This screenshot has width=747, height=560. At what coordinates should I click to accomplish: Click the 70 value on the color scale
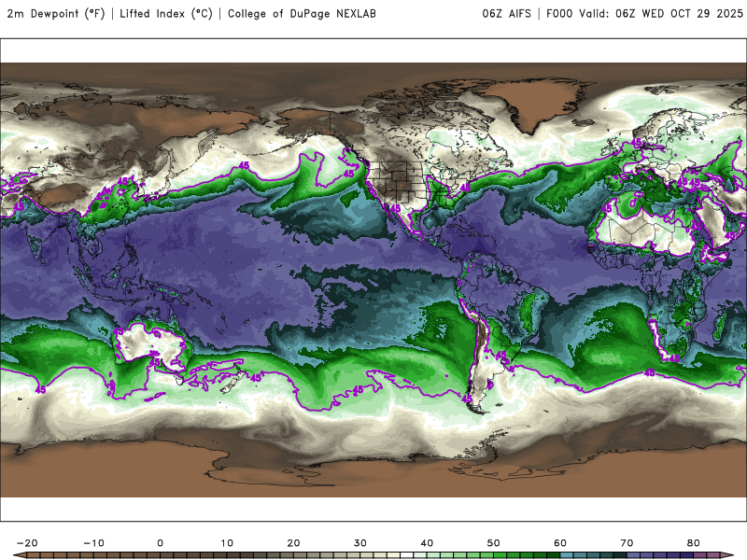[627, 543]
